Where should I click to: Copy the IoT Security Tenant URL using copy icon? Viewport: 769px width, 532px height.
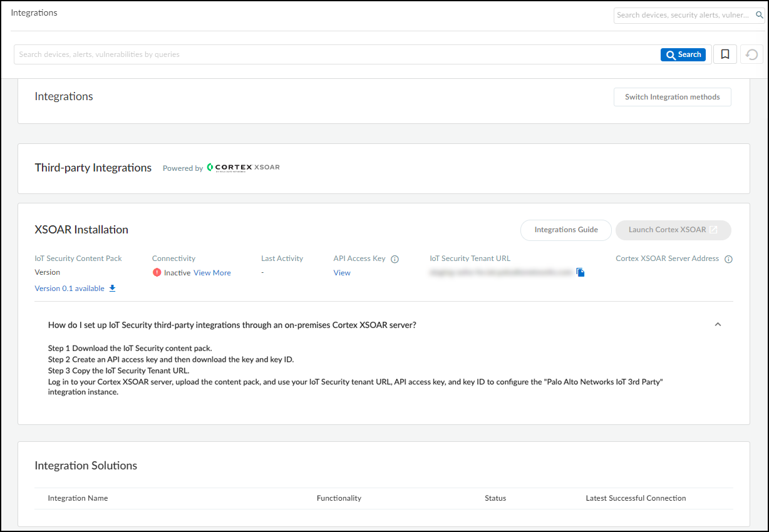(x=580, y=272)
